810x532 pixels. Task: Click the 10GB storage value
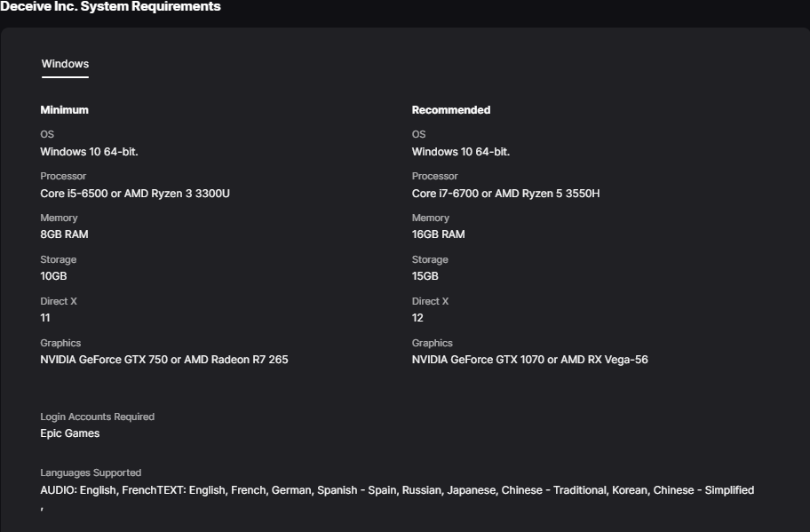pos(53,276)
